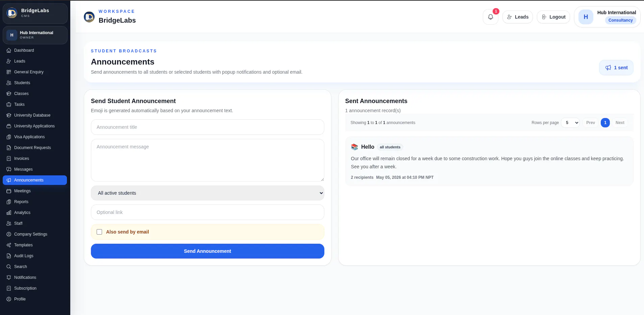Viewport: 644px width, 315px height.
Task: Click the 1 sent badge
Action: [x=616, y=68]
